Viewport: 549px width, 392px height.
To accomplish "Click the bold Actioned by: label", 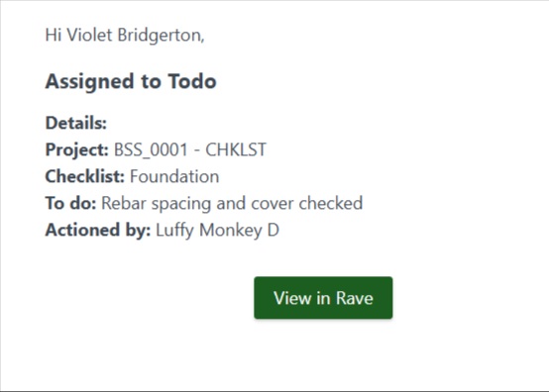I will pyautogui.click(x=98, y=231).
